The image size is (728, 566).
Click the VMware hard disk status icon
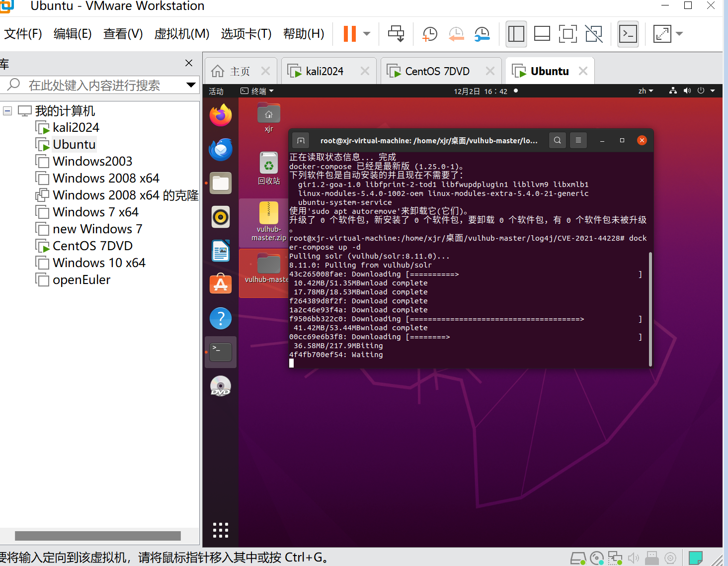click(578, 558)
